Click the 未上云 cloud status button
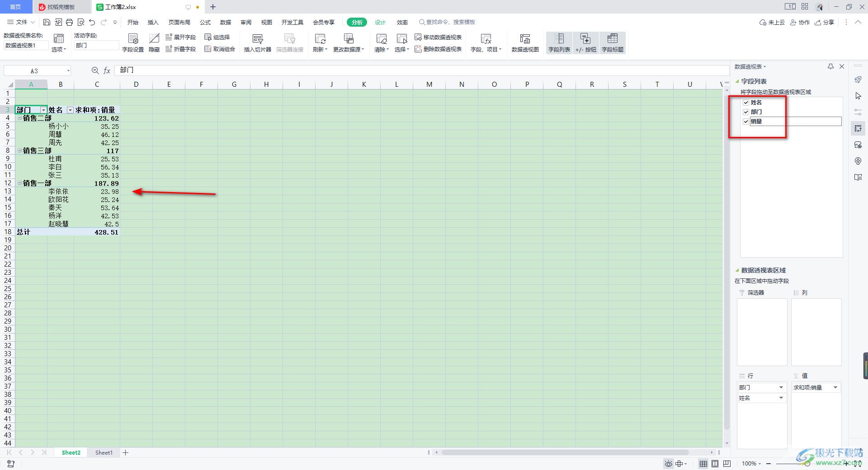Screen dimensions: 868x470 pyautogui.click(x=772, y=22)
